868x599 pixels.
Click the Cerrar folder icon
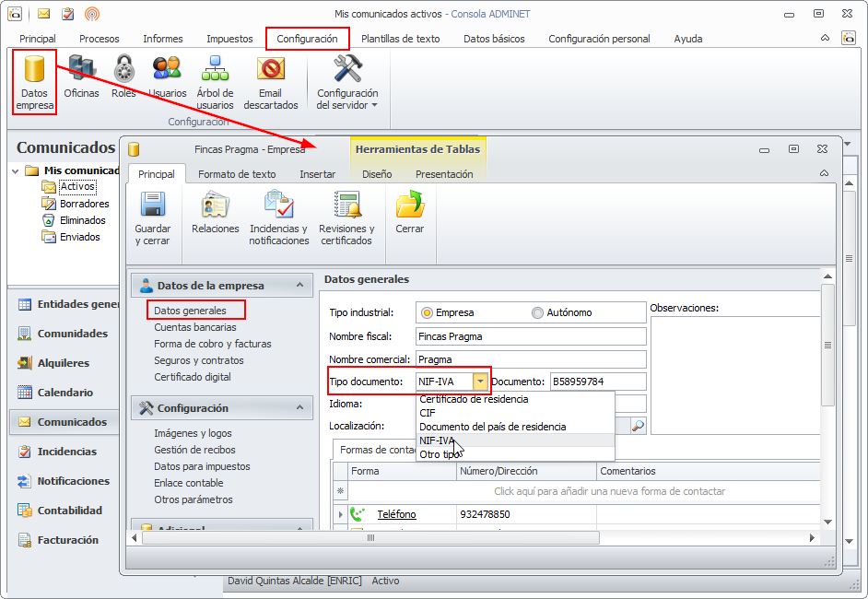[x=410, y=212]
